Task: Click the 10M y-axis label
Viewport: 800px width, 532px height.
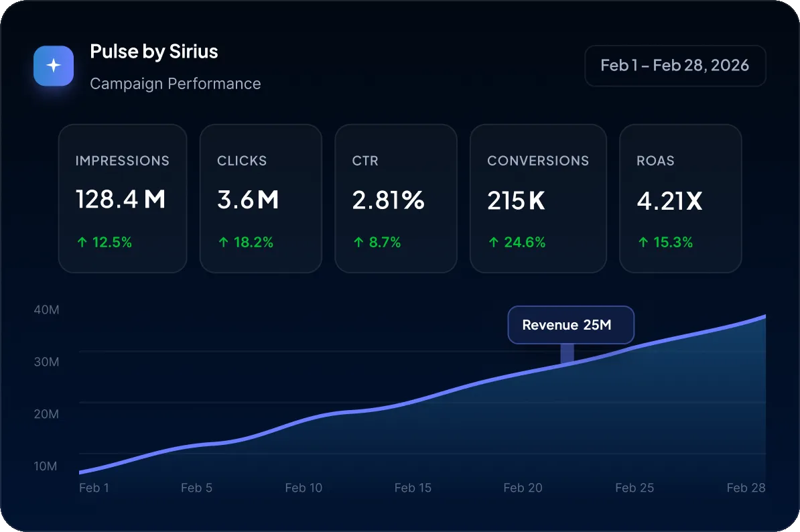Action: [46, 466]
